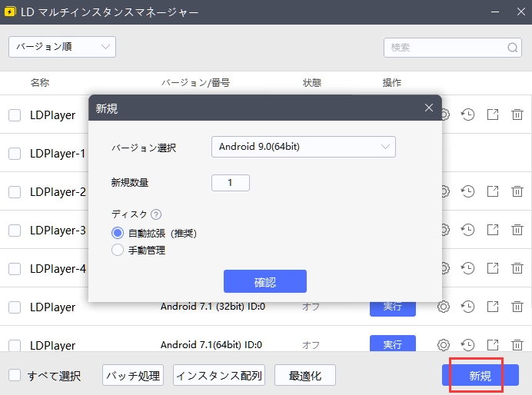
Task: Click the インスタンス配列 button
Action: (219, 375)
